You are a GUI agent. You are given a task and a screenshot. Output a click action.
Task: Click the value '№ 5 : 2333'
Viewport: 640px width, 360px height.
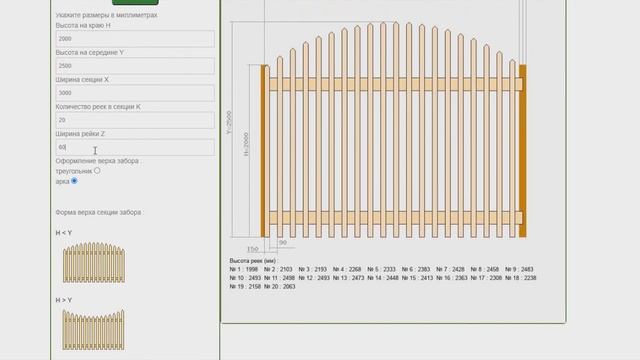point(382,269)
